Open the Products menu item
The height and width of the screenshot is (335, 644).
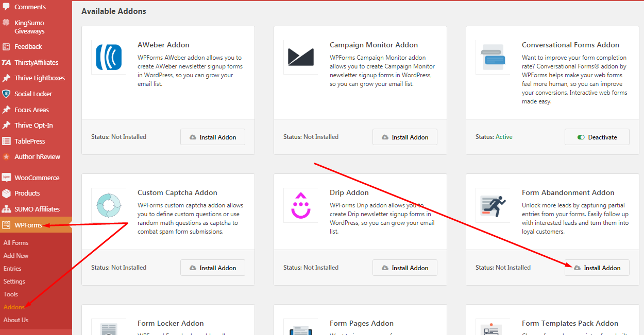[27, 193]
